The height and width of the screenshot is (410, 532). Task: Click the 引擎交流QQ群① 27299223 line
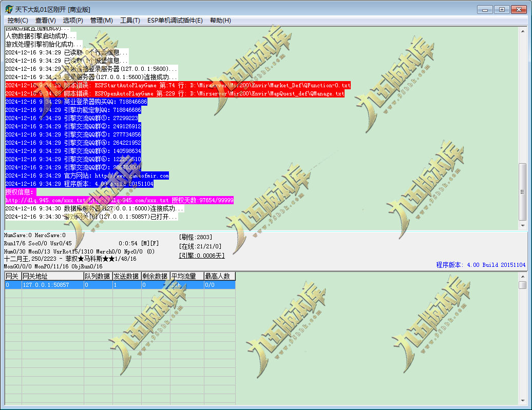[71, 118]
